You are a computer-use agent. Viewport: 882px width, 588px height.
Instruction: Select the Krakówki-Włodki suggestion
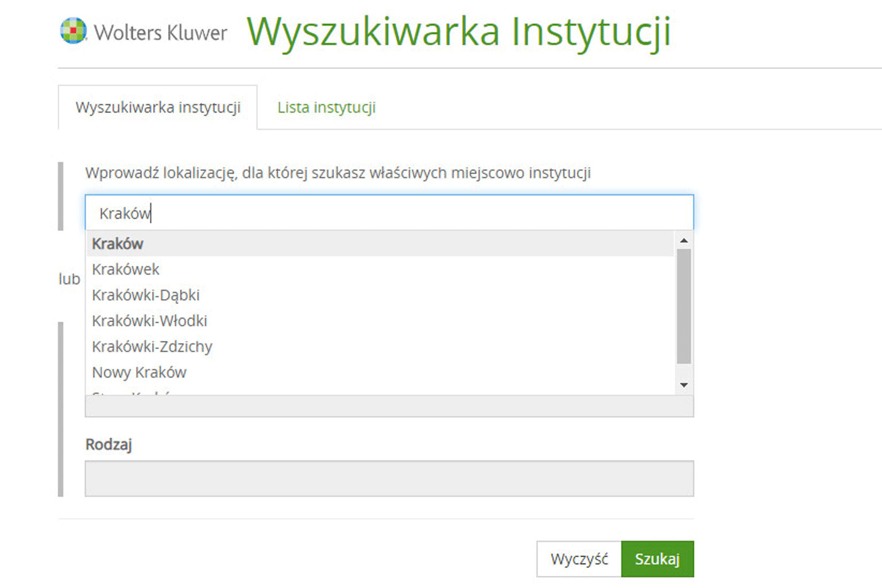[149, 321]
